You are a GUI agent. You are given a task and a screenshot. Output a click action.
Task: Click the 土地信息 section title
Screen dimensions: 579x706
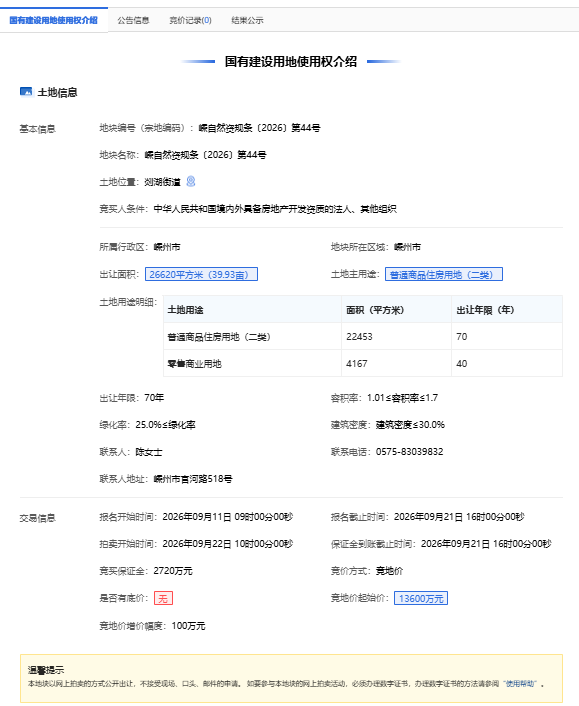pos(57,92)
